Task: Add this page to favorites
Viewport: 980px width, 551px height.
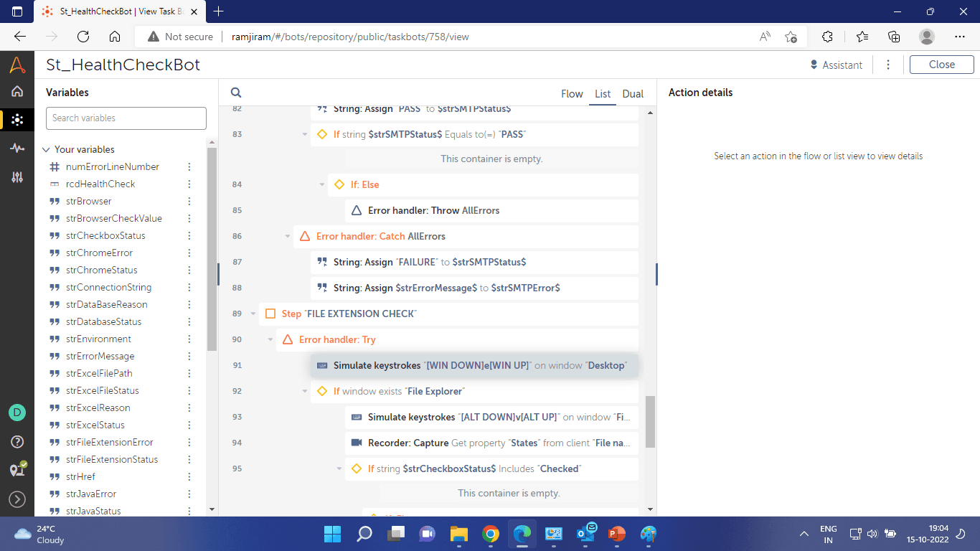Action: click(791, 37)
